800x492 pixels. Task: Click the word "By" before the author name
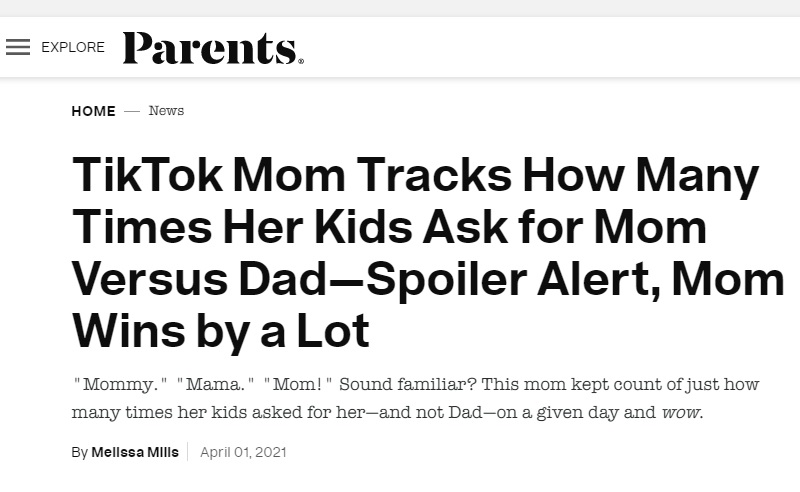(79, 452)
